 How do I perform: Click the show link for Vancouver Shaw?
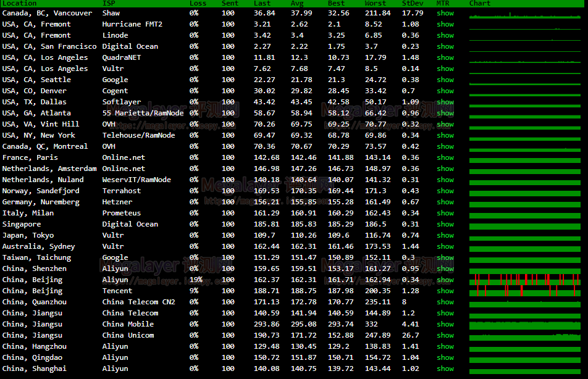(445, 13)
